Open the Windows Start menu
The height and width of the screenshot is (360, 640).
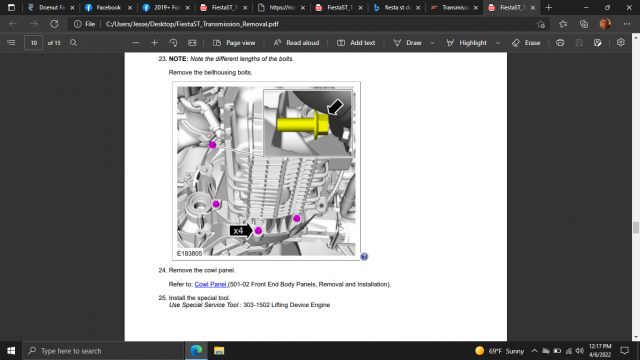(x=11, y=351)
